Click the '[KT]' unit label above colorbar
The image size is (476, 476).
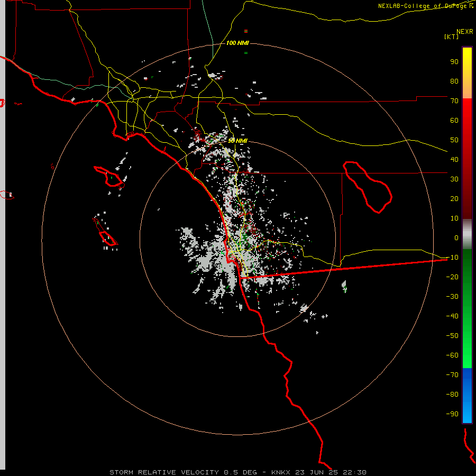(x=451, y=36)
